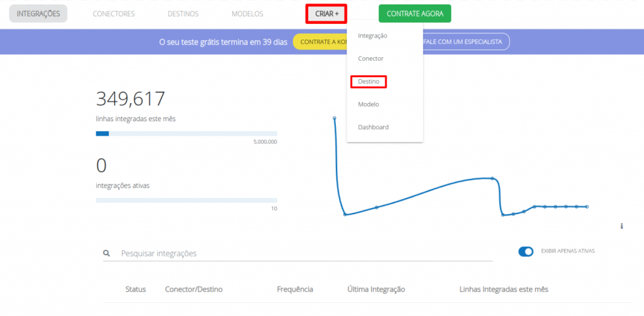The width and height of the screenshot is (644, 316).
Task: Click the first data point of the chart
Action: 334,117
